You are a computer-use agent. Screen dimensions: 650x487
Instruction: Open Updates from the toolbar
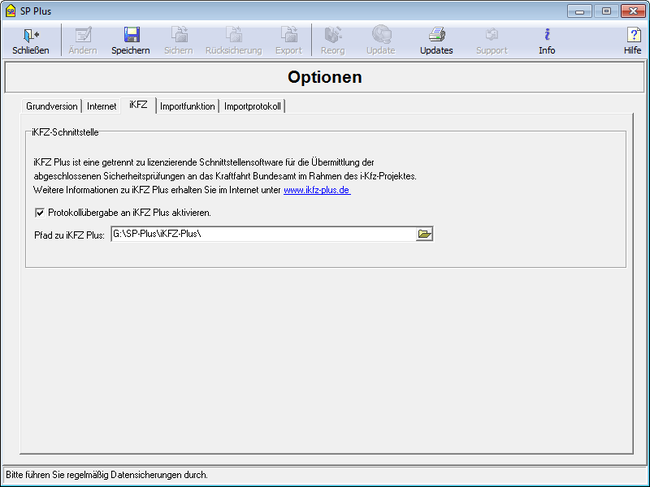click(x=436, y=35)
